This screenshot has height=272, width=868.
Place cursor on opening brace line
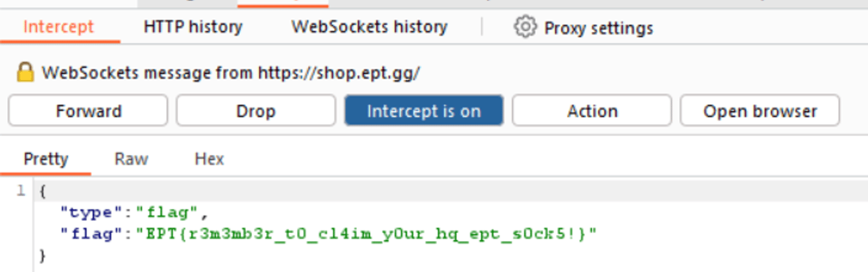click(x=42, y=191)
